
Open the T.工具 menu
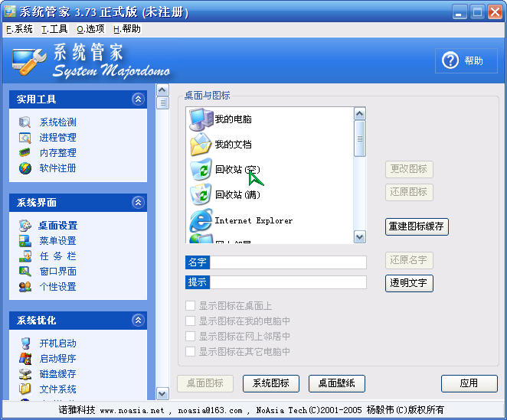tap(54, 29)
